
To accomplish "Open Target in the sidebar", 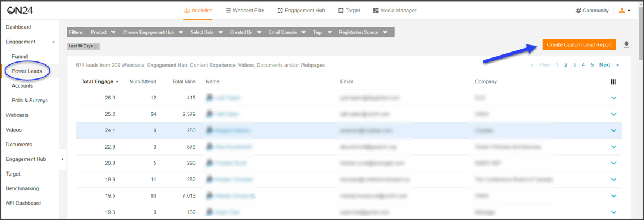I will pyautogui.click(x=13, y=174).
